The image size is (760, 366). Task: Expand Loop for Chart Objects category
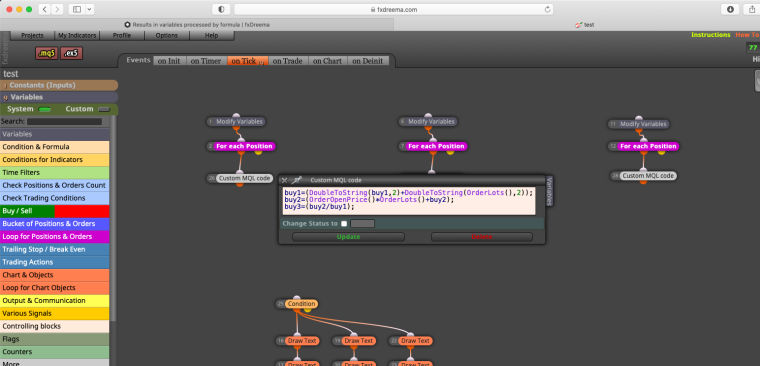(x=55, y=288)
